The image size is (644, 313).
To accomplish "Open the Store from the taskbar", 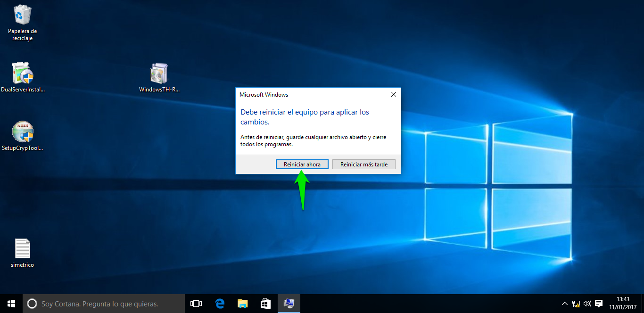I will click(x=266, y=304).
